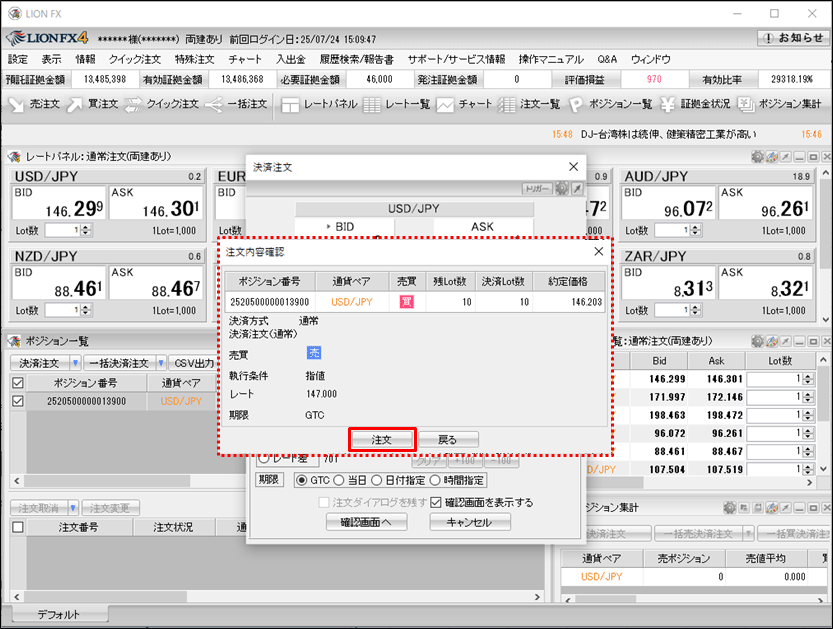
Task: Expand the 一括決済注文 dropdown arrow
Action: pyautogui.click(x=159, y=363)
